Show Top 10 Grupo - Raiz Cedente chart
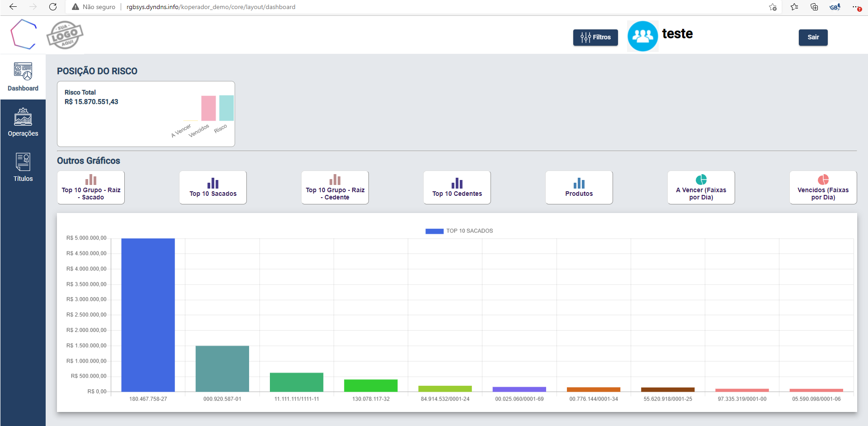The height and width of the screenshot is (426, 868). [x=335, y=187]
